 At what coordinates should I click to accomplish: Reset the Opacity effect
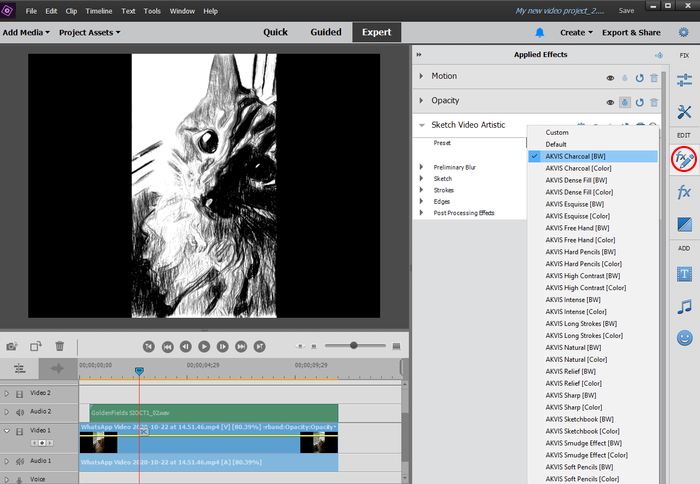[x=639, y=103]
